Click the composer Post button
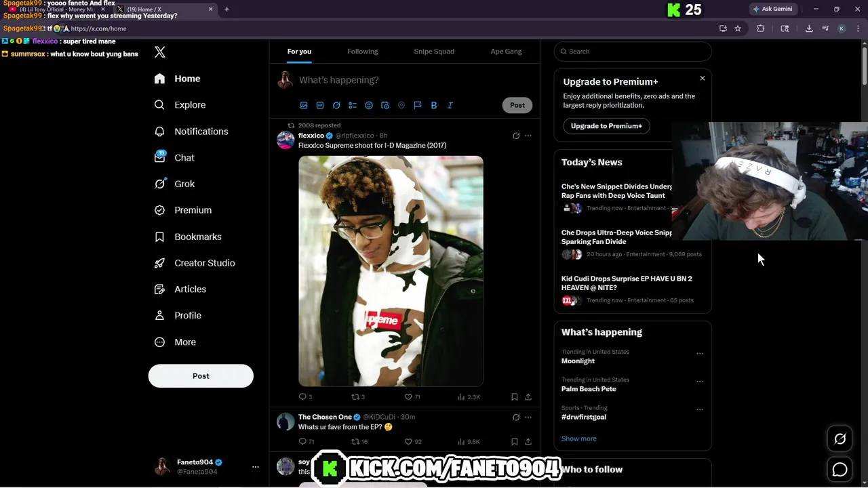Viewport: 868px width, 488px height. tap(517, 105)
